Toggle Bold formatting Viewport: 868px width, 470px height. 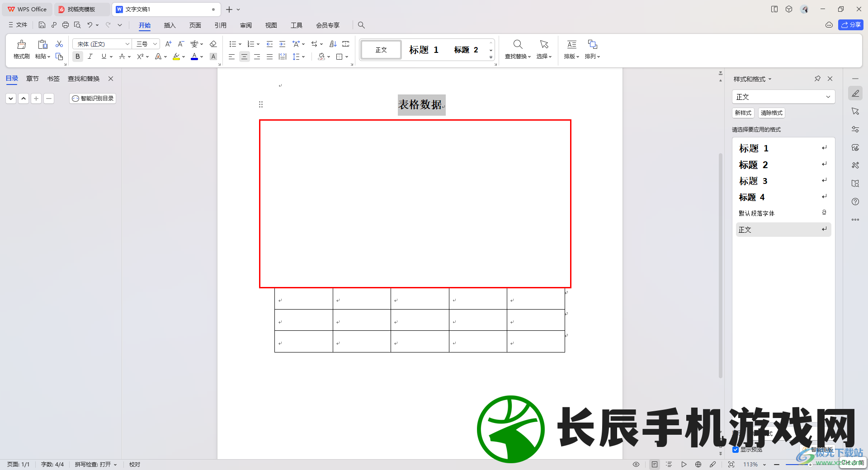click(x=78, y=56)
